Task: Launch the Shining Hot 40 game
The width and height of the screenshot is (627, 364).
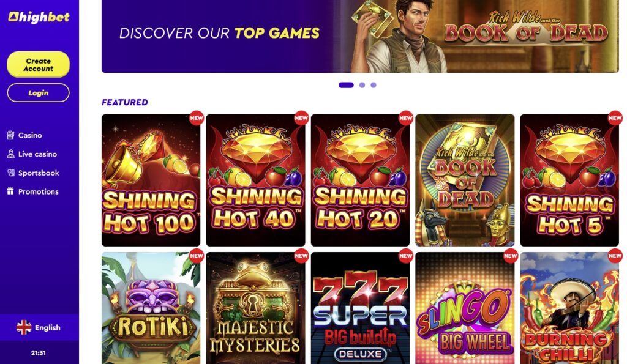Action: (255, 180)
